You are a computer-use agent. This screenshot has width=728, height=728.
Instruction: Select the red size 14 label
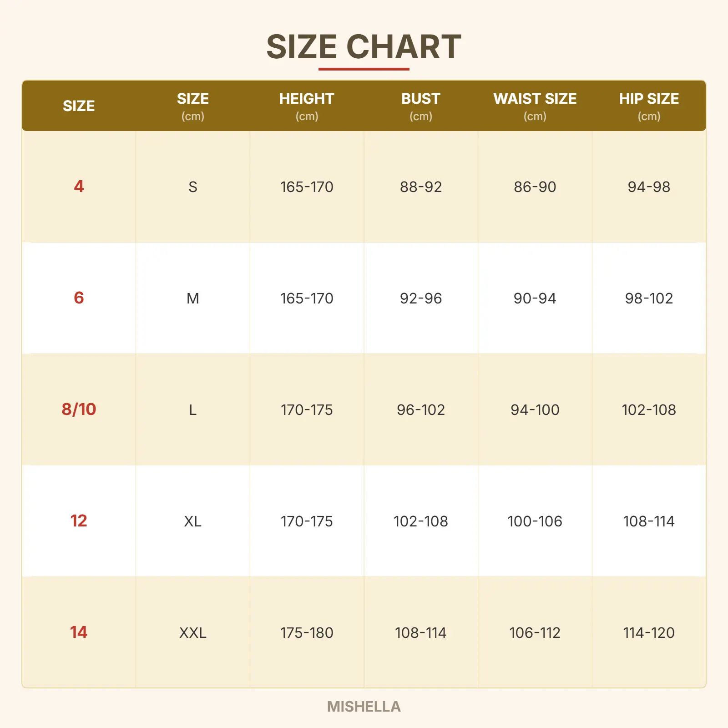point(79,632)
